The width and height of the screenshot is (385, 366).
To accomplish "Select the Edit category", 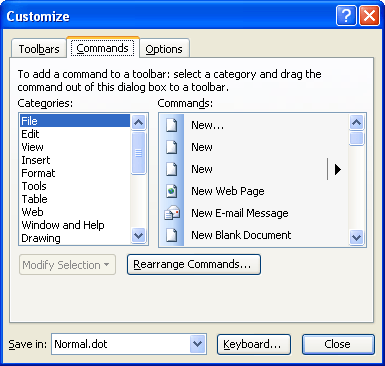I will point(75,134).
